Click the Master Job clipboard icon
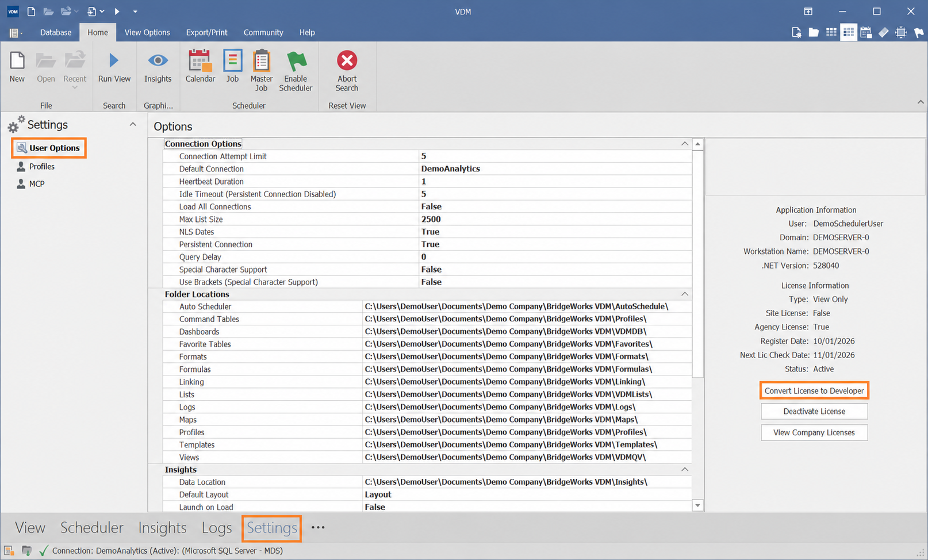Image resolution: width=928 pixels, height=560 pixels. point(261,60)
